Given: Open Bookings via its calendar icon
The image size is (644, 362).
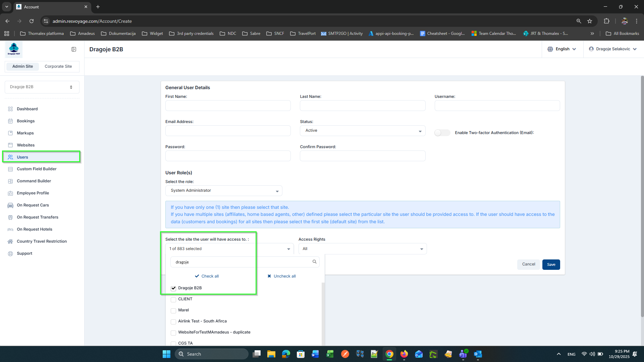Looking at the screenshot, I should click(10, 121).
